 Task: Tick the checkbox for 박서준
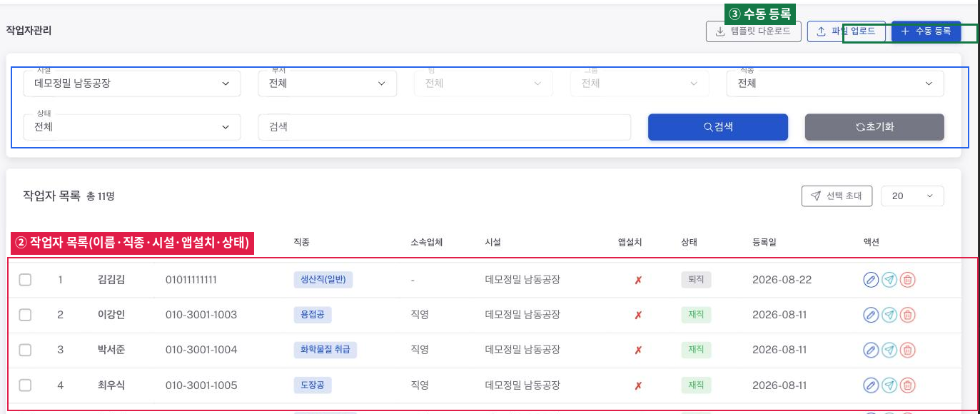25,350
